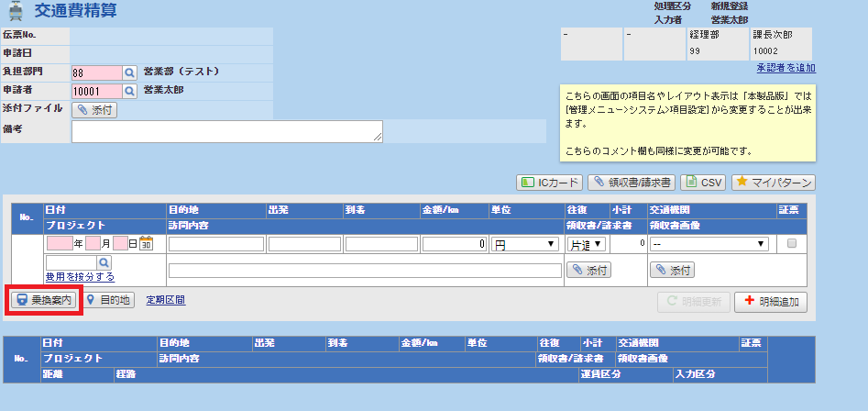
Task: Click the 到着 input field
Action: pyautogui.click(x=381, y=244)
